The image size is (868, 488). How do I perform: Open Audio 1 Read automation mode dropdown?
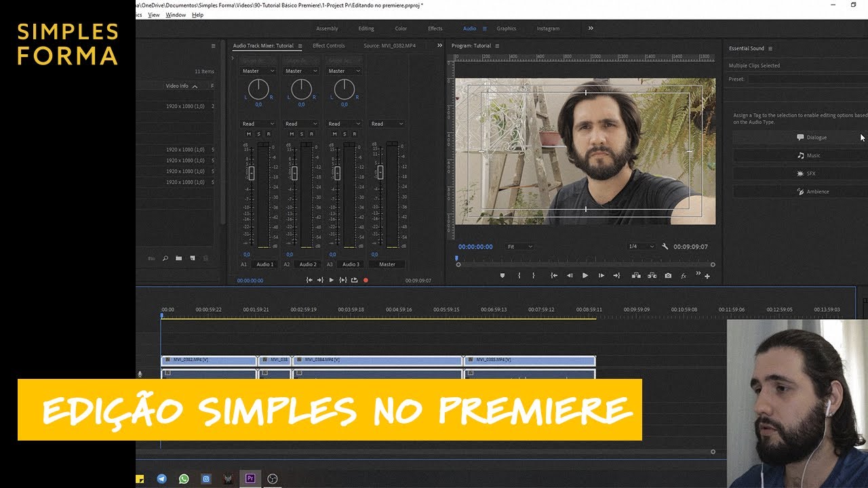pos(258,124)
